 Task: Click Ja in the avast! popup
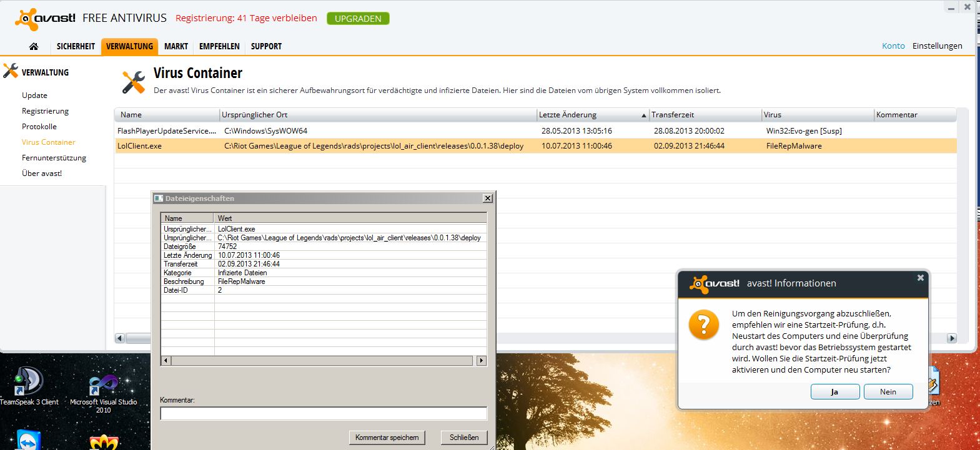[x=834, y=392]
